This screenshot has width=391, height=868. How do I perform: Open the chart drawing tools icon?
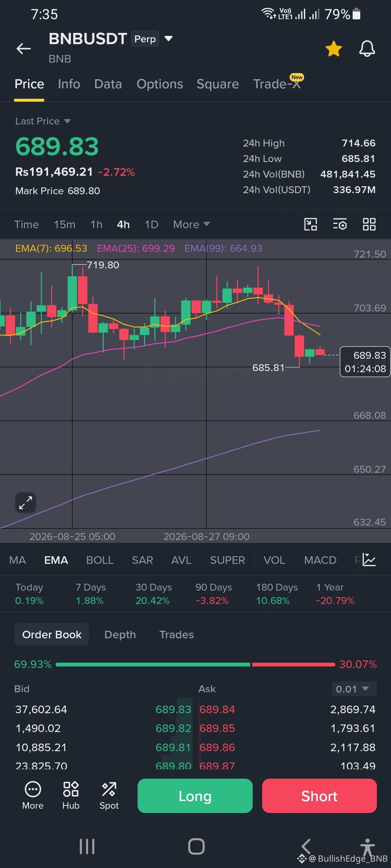pos(310,224)
